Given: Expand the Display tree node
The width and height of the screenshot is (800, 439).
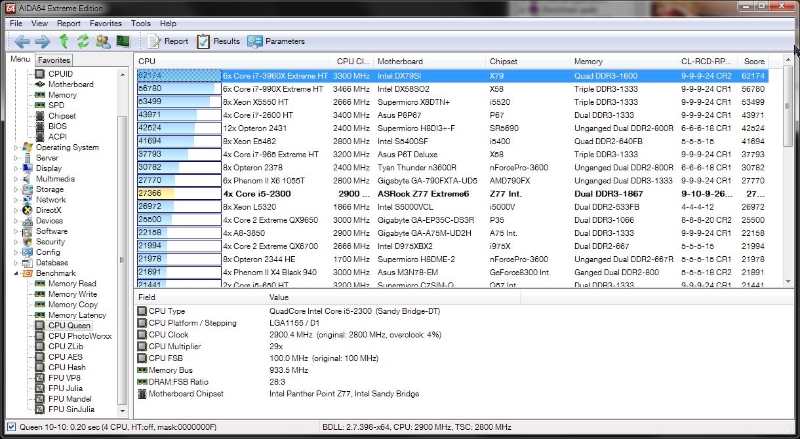Looking at the screenshot, I should coord(15,168).
